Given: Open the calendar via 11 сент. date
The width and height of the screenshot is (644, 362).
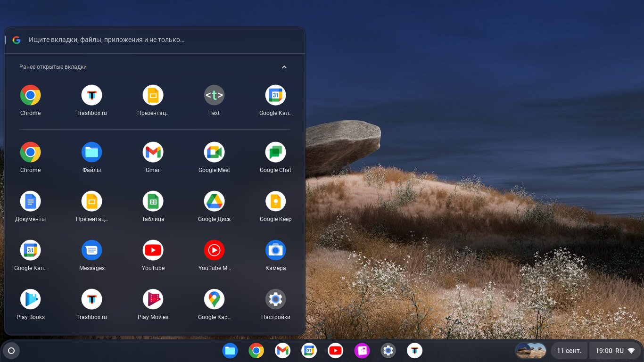Looking at the screenshot, I should [x=569, y=351].
